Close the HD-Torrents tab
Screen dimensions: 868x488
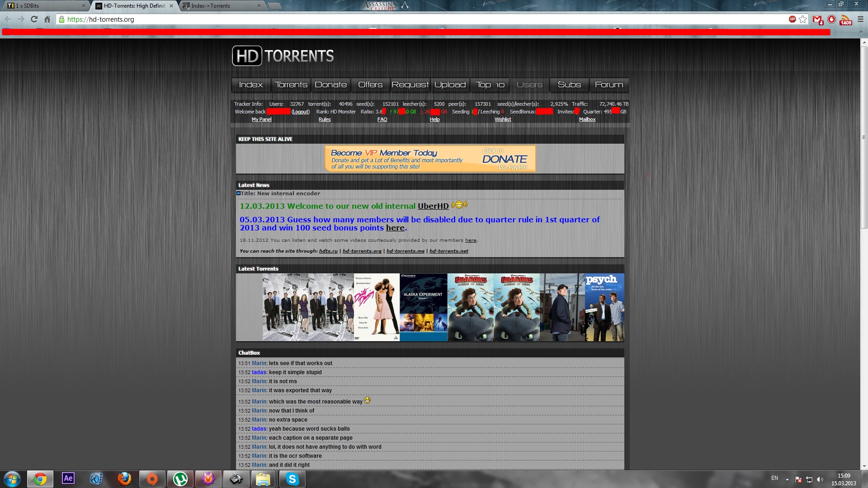[171, 6]
